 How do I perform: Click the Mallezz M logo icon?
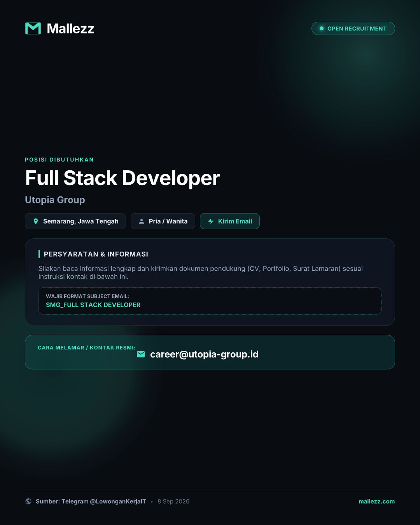pos(33,28)
